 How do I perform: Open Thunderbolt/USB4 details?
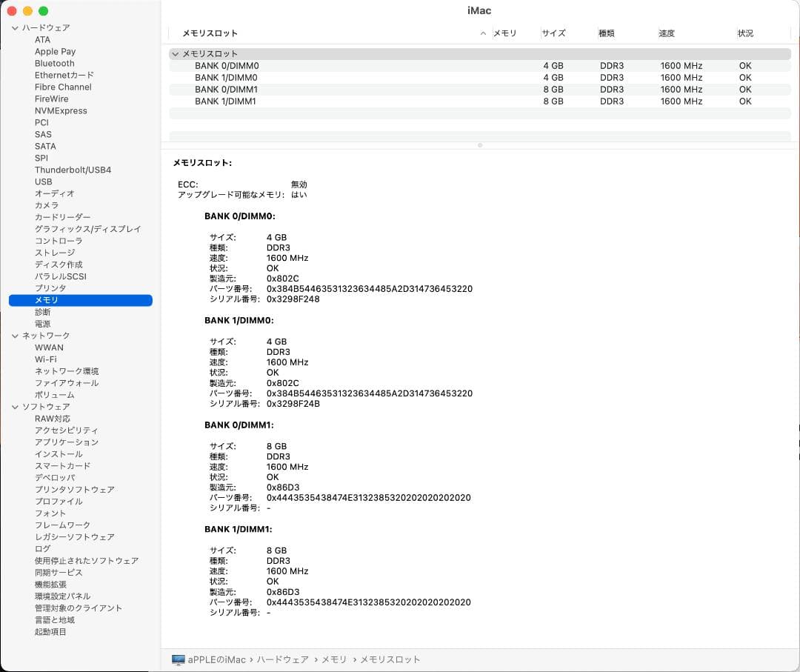(x=73, y=170)
